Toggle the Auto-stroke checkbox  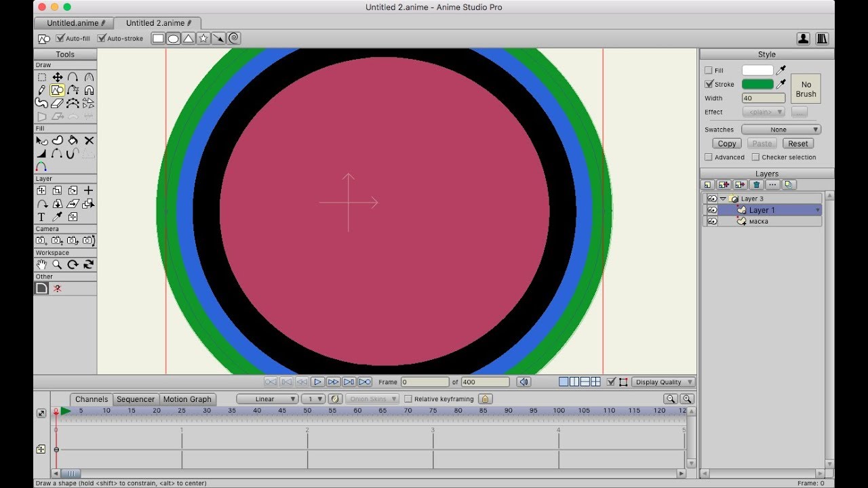(x=102, y=39)
